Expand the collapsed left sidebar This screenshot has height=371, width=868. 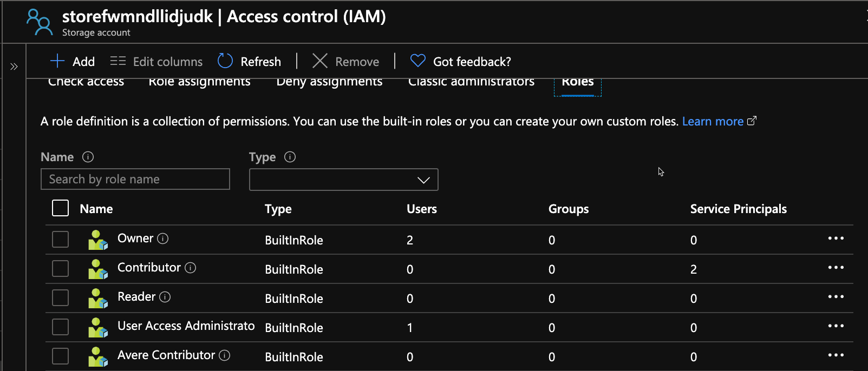tap(14, 67)
